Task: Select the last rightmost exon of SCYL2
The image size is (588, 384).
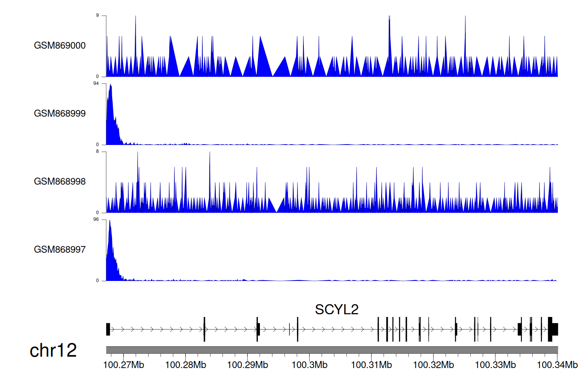Action: coord(554,329)
